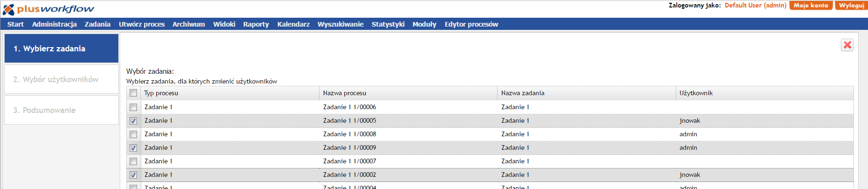Click the Default User (admin) link

click(755, 6)
